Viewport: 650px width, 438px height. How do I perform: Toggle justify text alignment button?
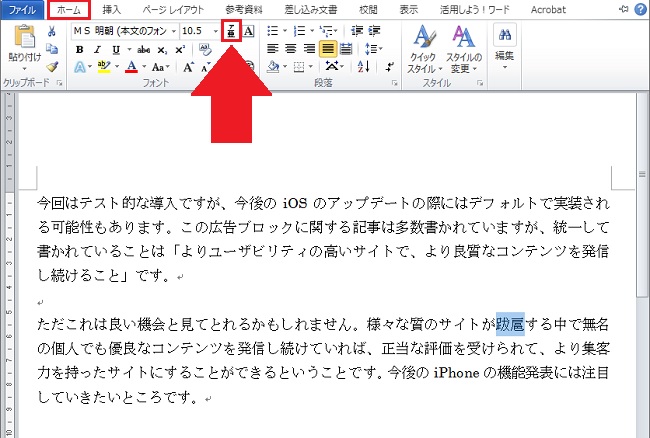328,48
